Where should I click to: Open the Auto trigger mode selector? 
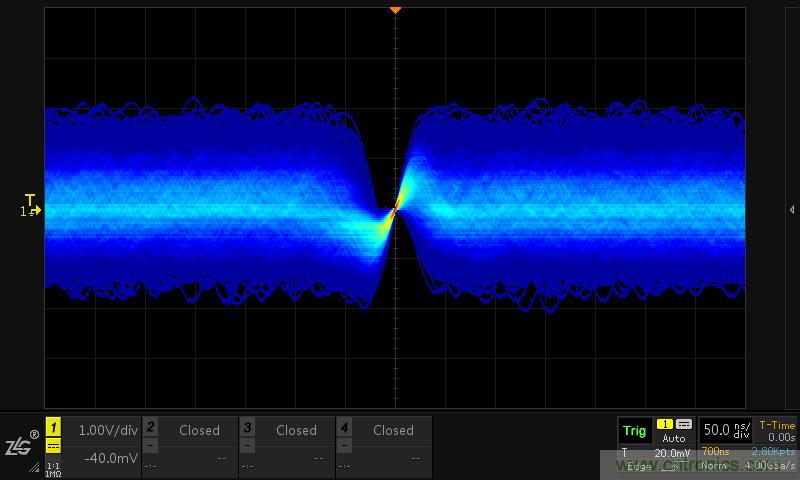pos(674,438)
